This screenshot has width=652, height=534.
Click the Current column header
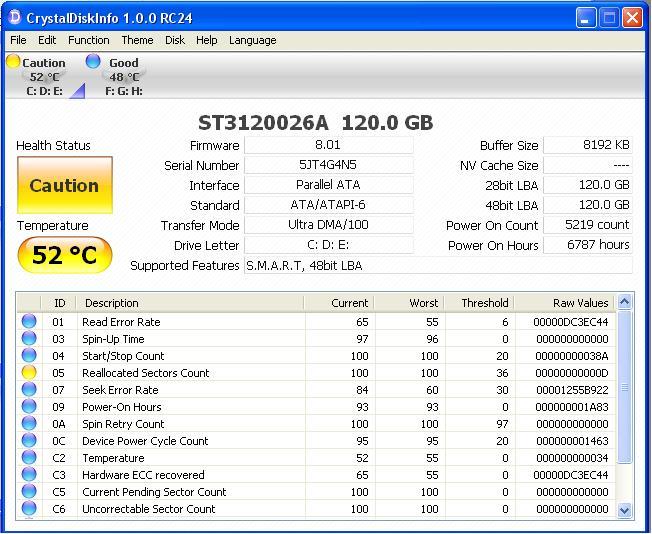click(x=339, y=303)
